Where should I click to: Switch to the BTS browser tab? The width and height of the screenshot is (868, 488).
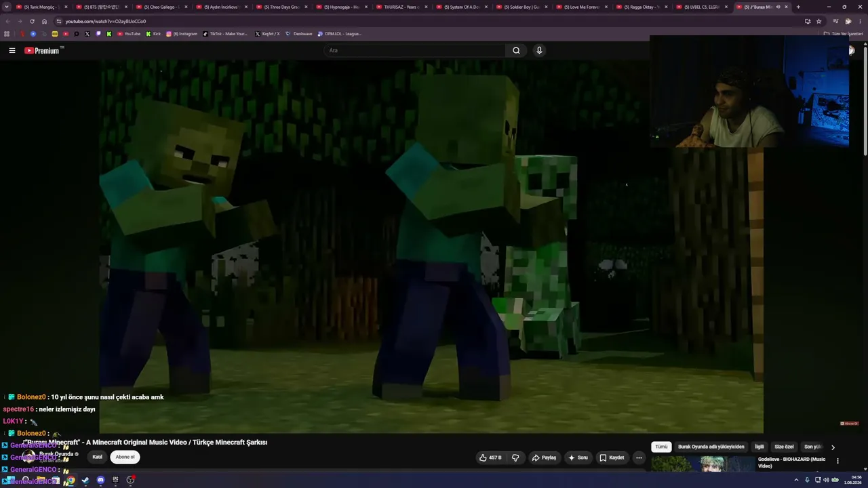click(100, 7)
